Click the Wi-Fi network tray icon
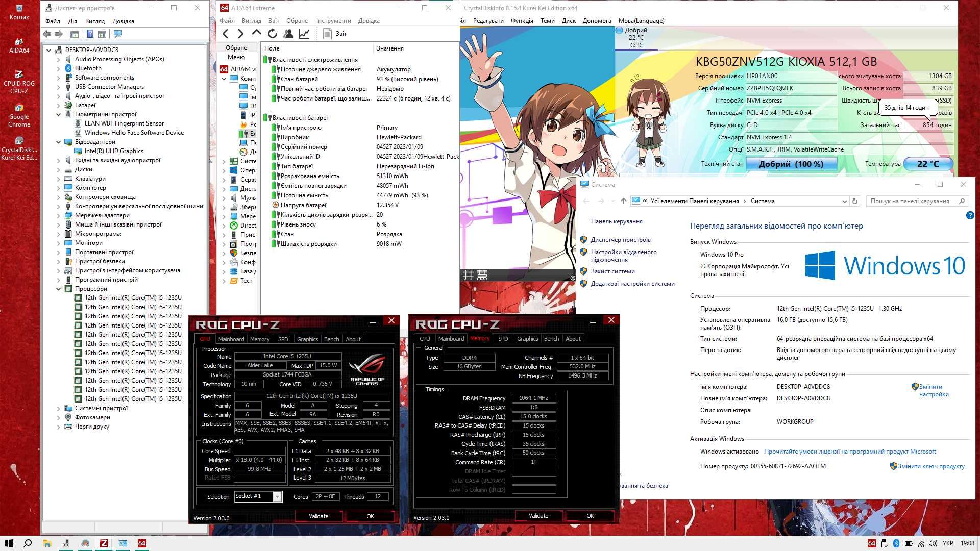The height and width of the screenshot is (551, 980). point(921,543)
